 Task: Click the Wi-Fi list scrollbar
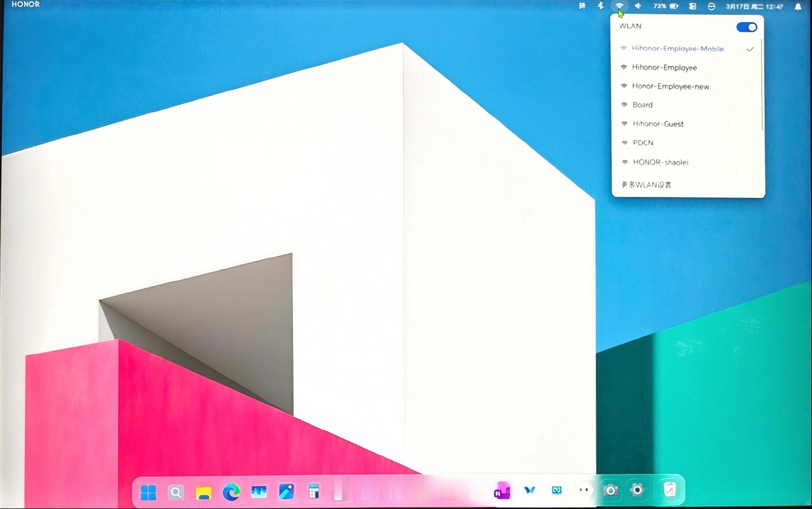point(762,84)
